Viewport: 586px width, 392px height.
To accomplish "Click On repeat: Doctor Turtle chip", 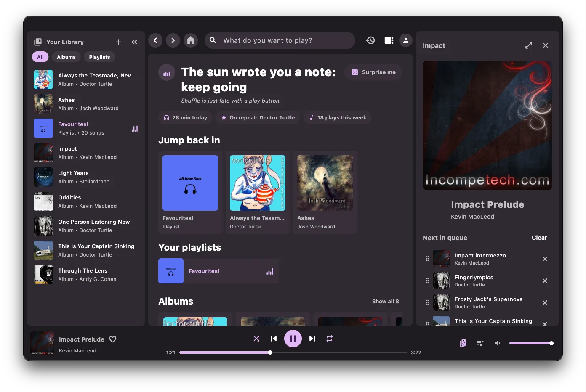I will pyautogui.click(x=258, y=118).
